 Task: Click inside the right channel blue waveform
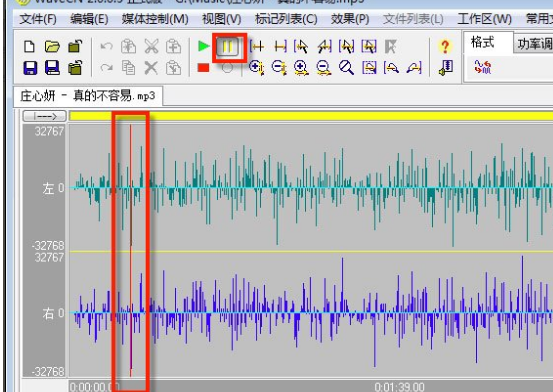click(x=311, y=313)
